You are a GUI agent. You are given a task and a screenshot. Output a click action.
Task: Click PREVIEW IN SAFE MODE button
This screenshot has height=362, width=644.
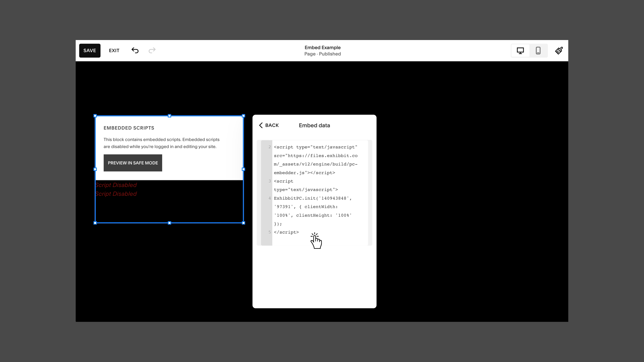click(133, 163)
